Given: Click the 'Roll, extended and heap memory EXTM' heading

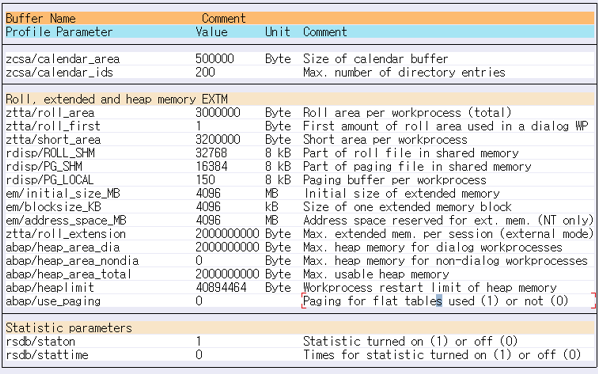Looking at the screenshot, I should [117, 99].
